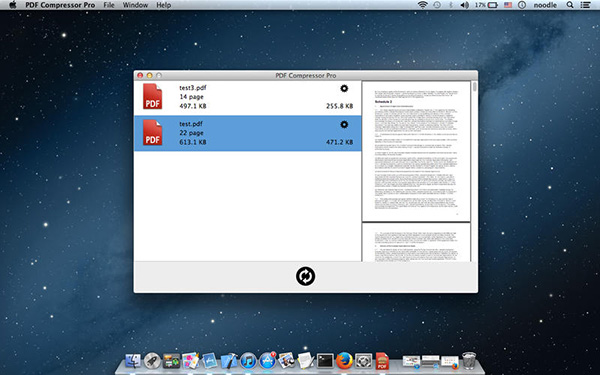Open iTunes from the dock
600x375 pixels.
tap(248, 361)
